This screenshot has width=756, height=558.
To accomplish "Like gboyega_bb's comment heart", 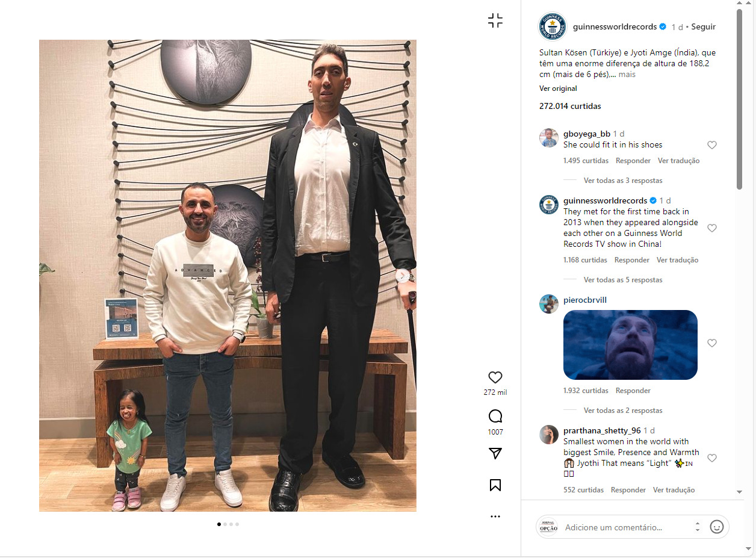I will click(x=711, y=145).
